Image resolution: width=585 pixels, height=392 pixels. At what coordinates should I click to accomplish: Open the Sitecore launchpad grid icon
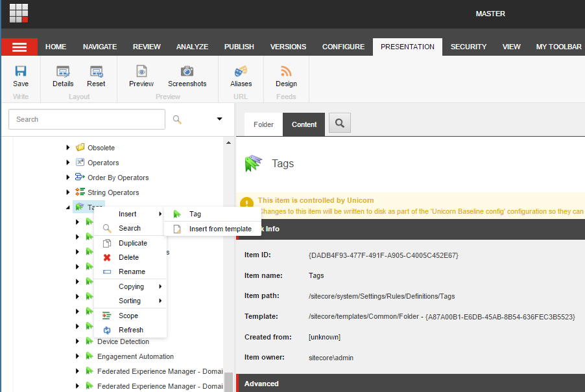coord(19,13)
